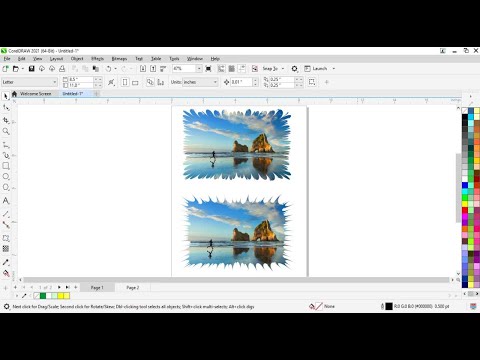This screenshot has height=360, width=480.
Task: Click the nudge distance field
Action: (x=242, y=82)
